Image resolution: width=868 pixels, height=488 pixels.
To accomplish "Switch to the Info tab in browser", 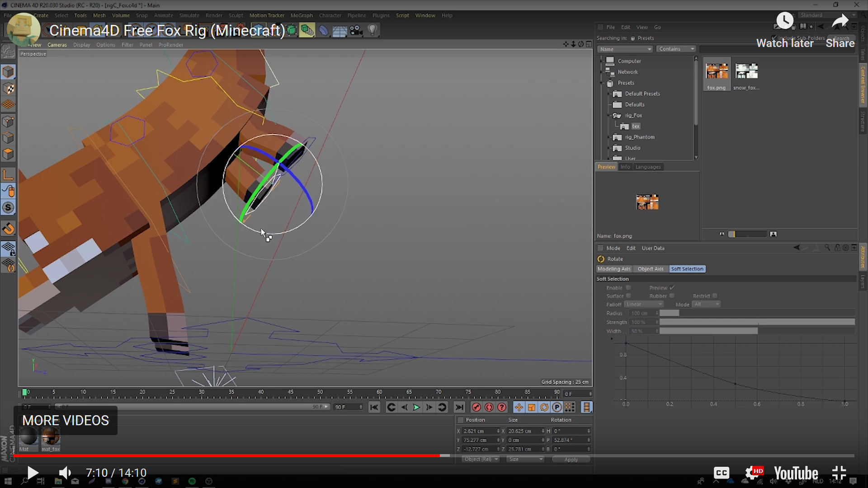I will click(625, 167).
